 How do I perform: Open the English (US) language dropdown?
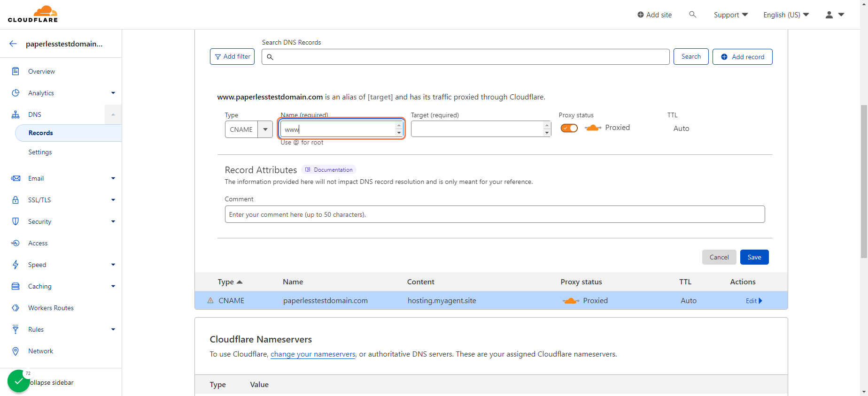pyautogui.click(x=786, y=15)
